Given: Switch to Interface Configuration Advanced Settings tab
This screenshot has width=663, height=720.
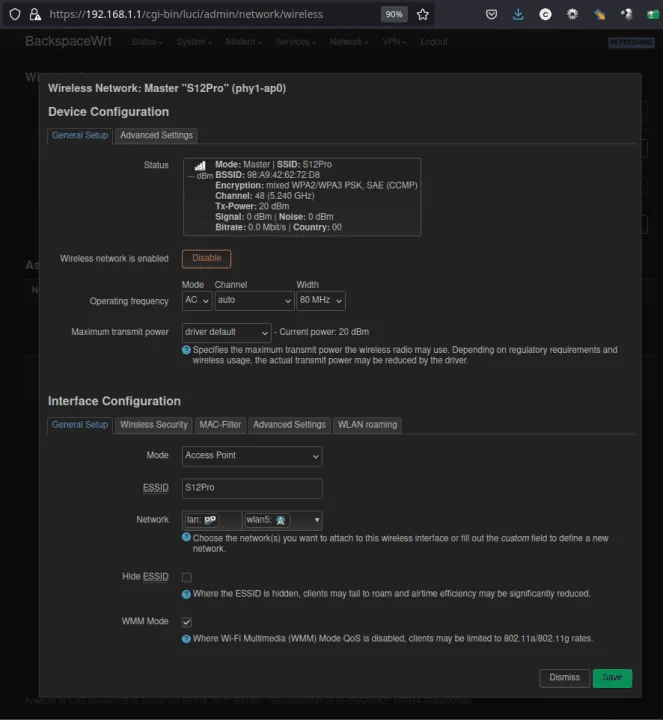Looking at the screenshot, I should [x=289, y=425].
